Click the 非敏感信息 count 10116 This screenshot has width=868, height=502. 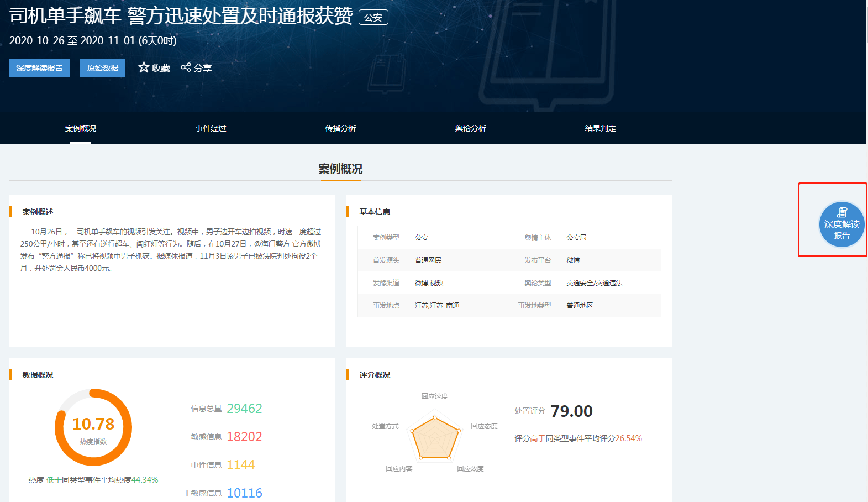[244, 493]
